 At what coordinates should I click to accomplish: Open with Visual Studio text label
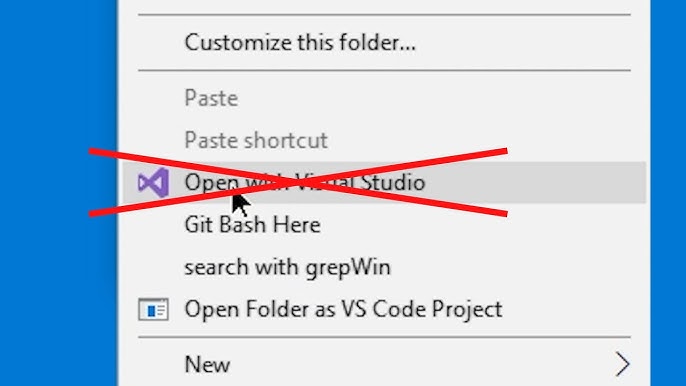pyautogui.click(x=305, y=182)
